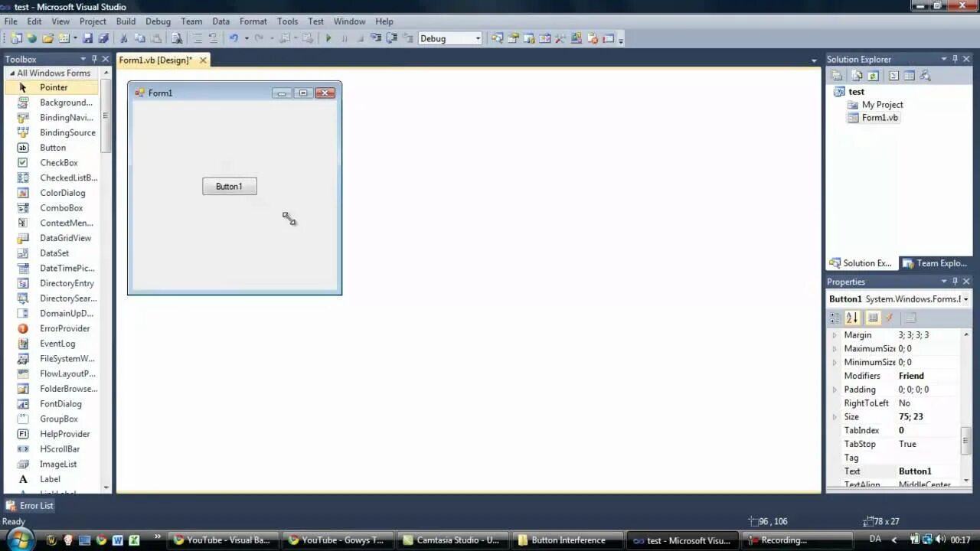
Task: Toggle Alphabetical sort in Properties
Action: click(852, 318)
